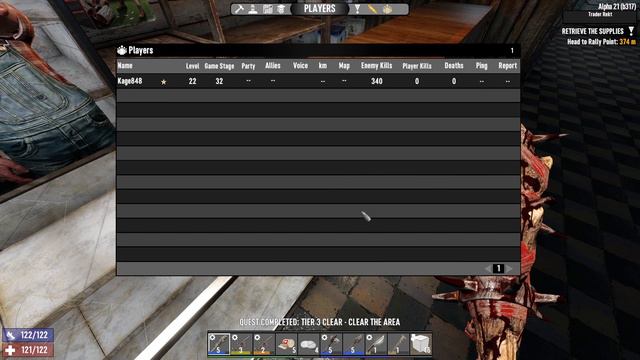The height and width of the screenshot is (360, 640).
Task: Select third toolbelt slot showing quality 2
Action: point(263,344)
